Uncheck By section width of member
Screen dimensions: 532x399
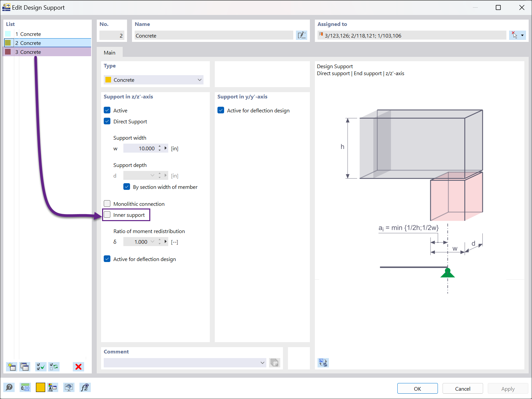click(127, 187)
